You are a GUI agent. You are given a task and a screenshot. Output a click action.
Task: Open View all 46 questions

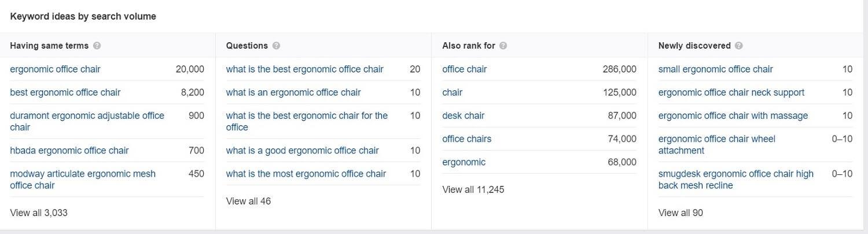click(x=248, y=201)
